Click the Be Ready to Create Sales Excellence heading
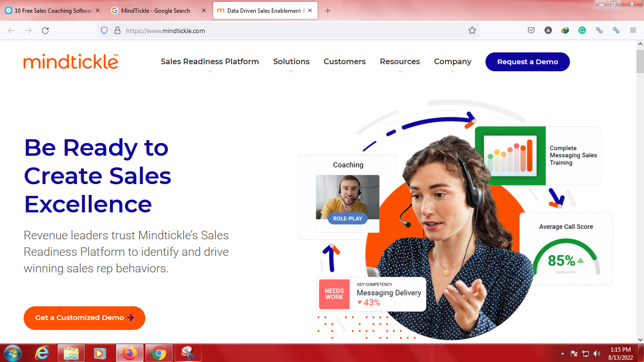The image size is (644, 362). click(97, 176)
